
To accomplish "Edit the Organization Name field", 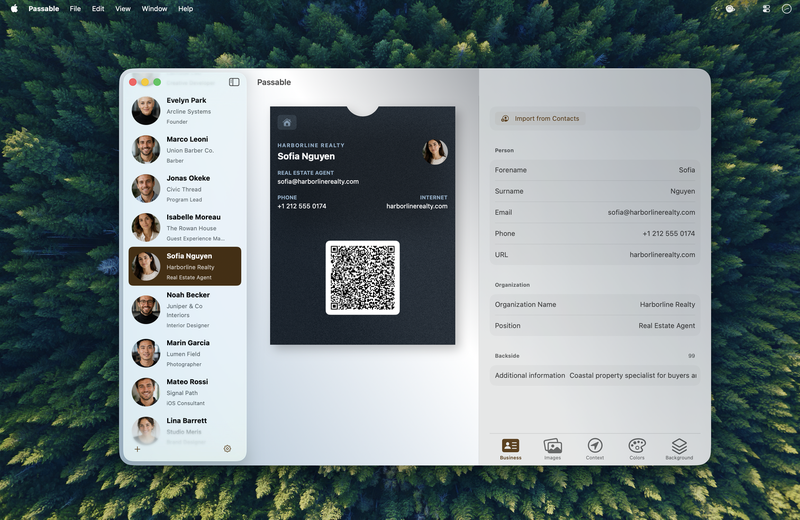I will pos(595,304).
